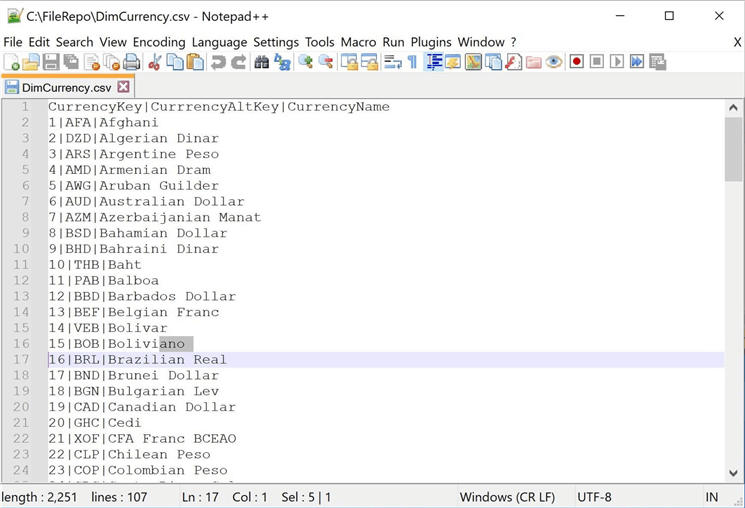Close the DimCurrency.csv tab
Viewport: 745px width, 508px height.
click(x=124, y=87)
